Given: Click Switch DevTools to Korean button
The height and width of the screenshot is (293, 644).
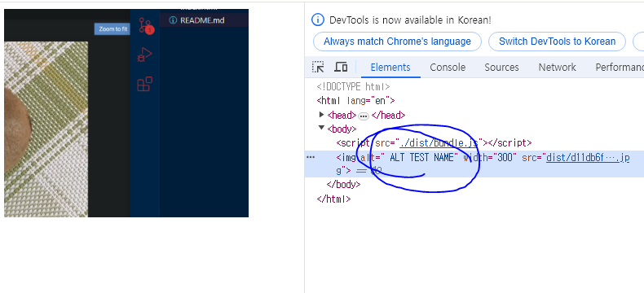Looking at the screenshot, I should pos(557,42).
